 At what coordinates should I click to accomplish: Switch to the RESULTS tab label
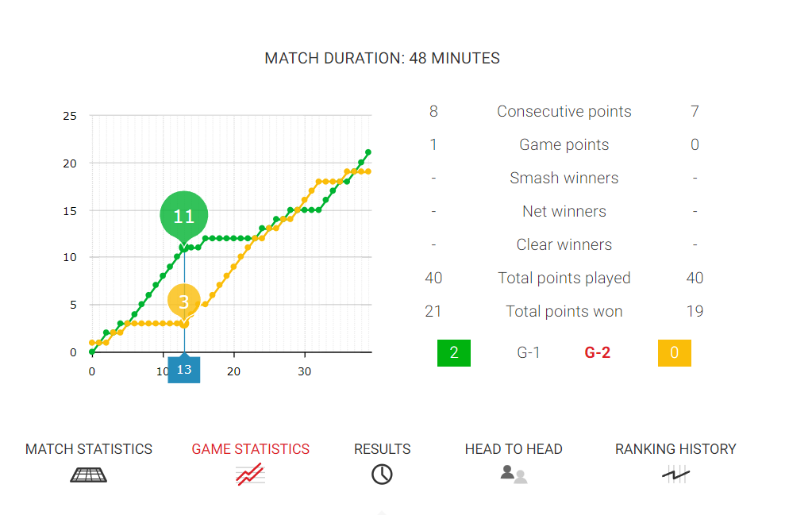(383, 449)
